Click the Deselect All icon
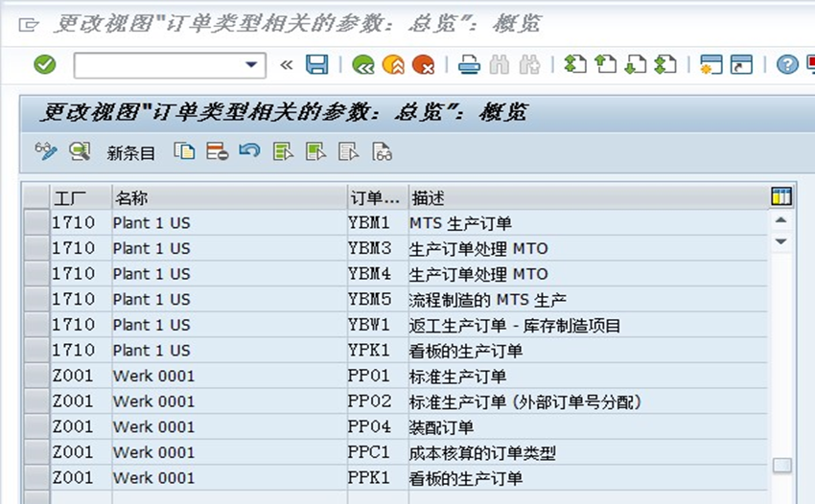 (x=349, y=151)
